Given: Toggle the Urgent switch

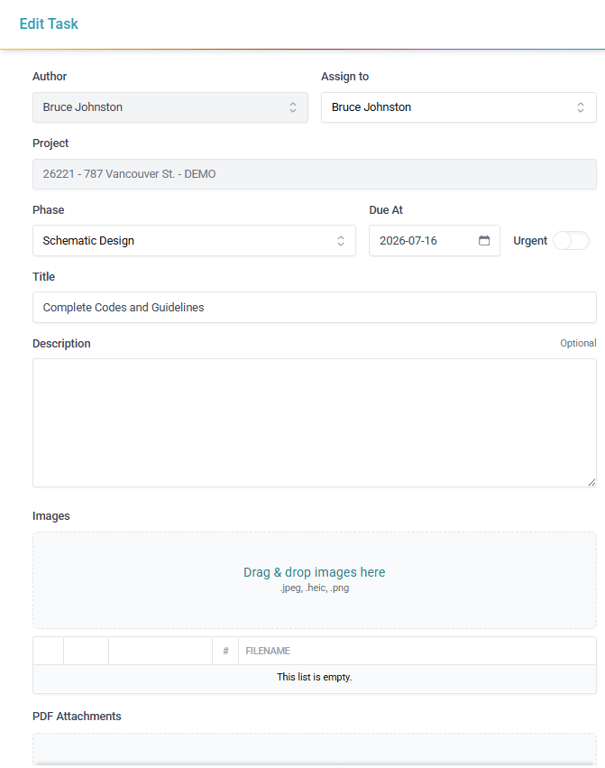Looking at the screenshot, I should click(571, 240).
